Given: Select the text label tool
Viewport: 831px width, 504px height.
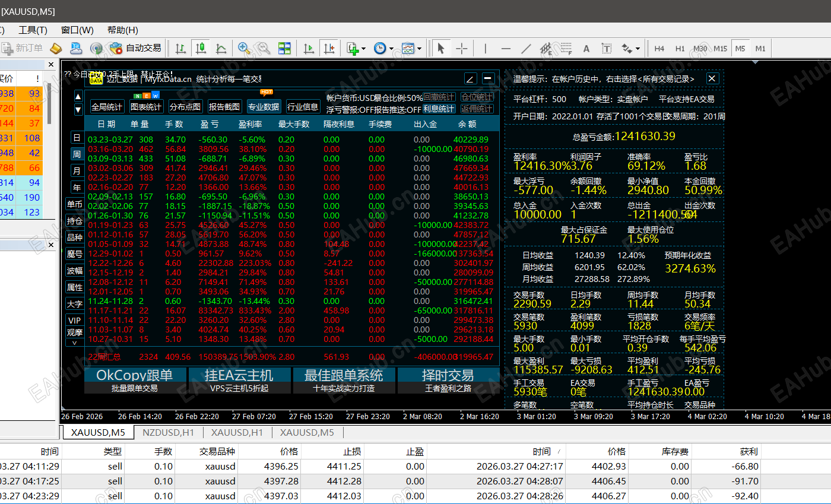Looking at the screenshot, I should [607, 48].
